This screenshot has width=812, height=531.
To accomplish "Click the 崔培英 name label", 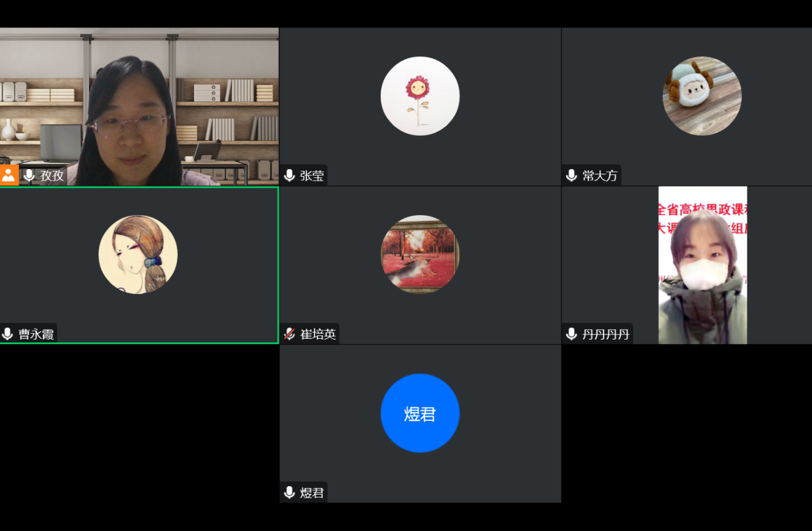I will point(318,334).
